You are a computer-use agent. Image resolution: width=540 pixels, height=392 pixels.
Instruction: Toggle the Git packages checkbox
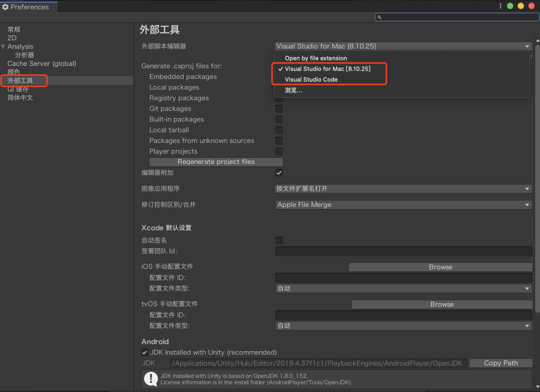pos(279,109)
